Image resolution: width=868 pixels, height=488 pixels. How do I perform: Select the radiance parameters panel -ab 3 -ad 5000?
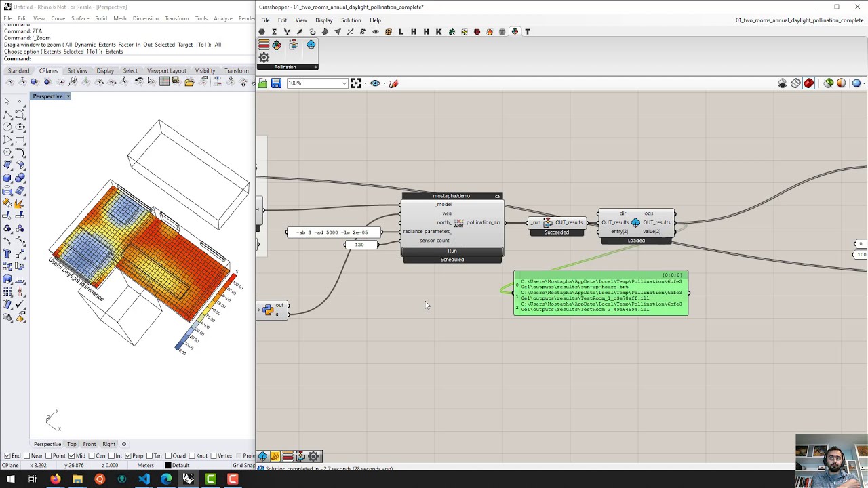pos(333,232)
